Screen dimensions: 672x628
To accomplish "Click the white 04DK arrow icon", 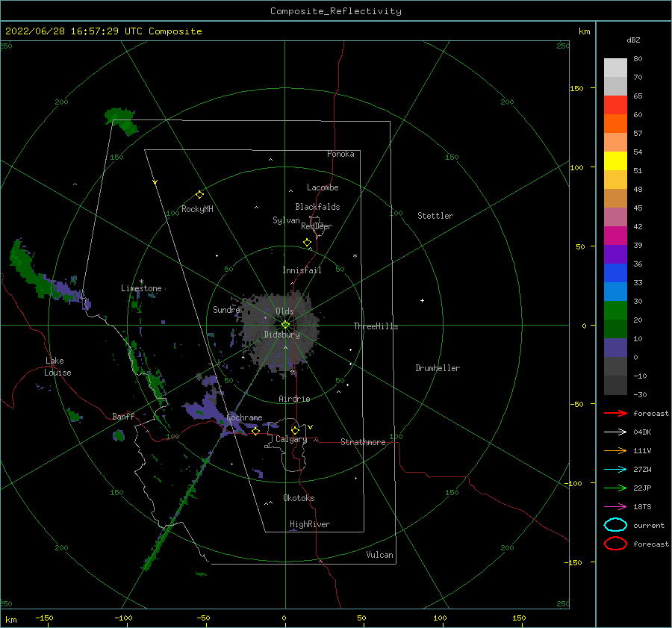I will point(615,432).
